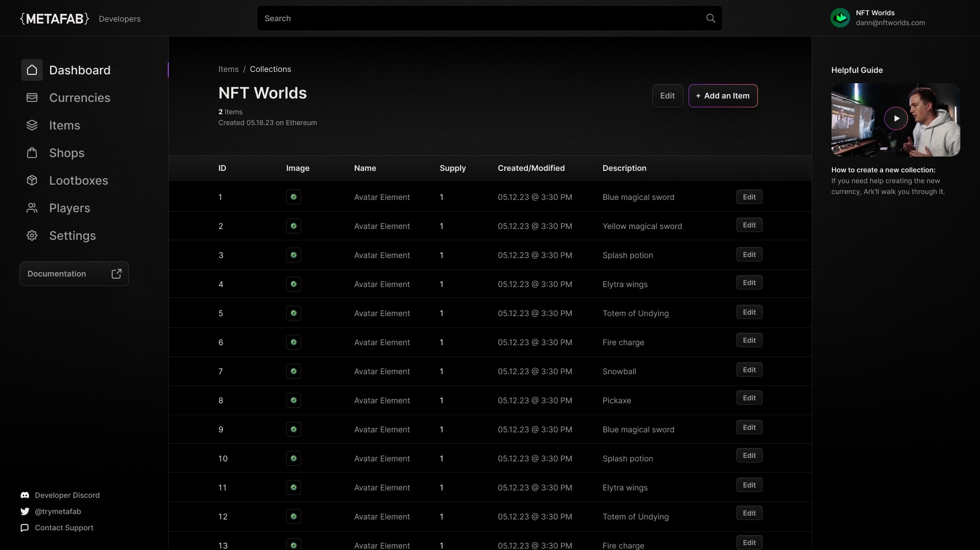Image resolution: width=980 pixels, height=550 pixels.
Task: Open Documentation via external link icon
Action: pyautogui.click(x=117, y=273)
